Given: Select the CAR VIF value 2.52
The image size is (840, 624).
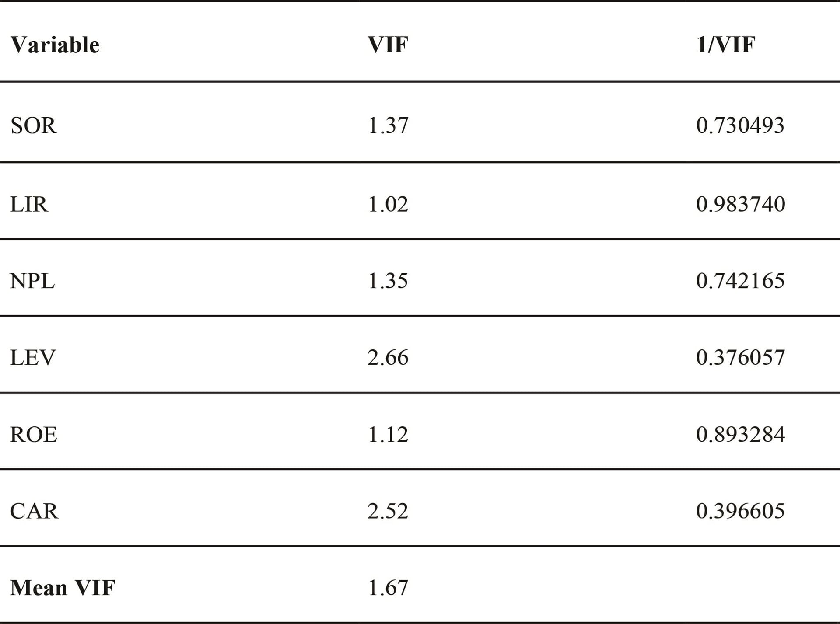Looking at the screenshot, I should click(x=388, y=511).
